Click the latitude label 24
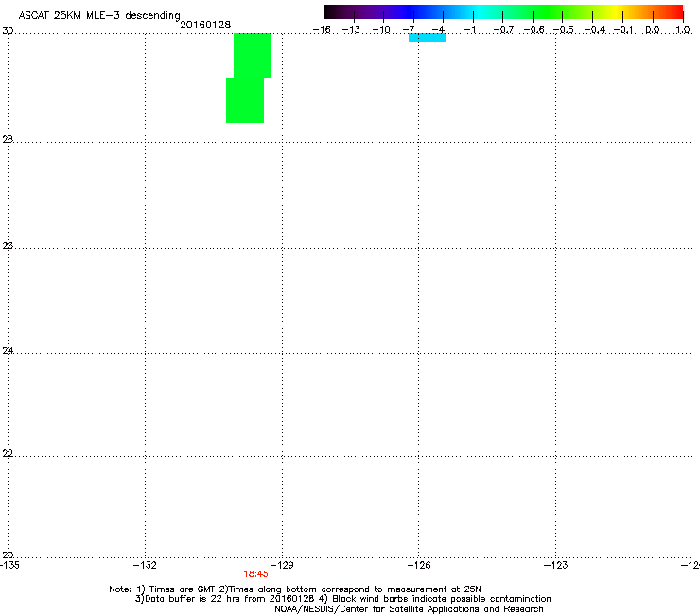 8,351
